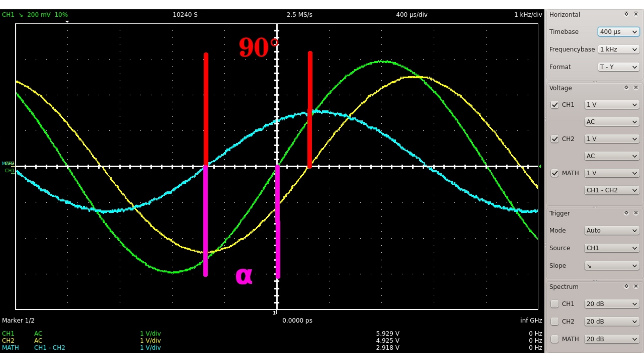Close the Horizontal dock panel

tap(636, 14)
